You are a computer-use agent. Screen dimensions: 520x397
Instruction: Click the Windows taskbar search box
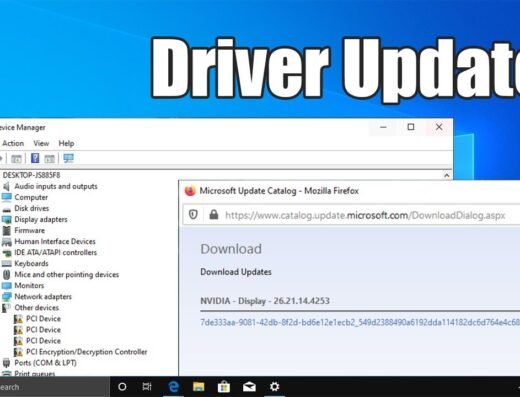pos(55,387)
